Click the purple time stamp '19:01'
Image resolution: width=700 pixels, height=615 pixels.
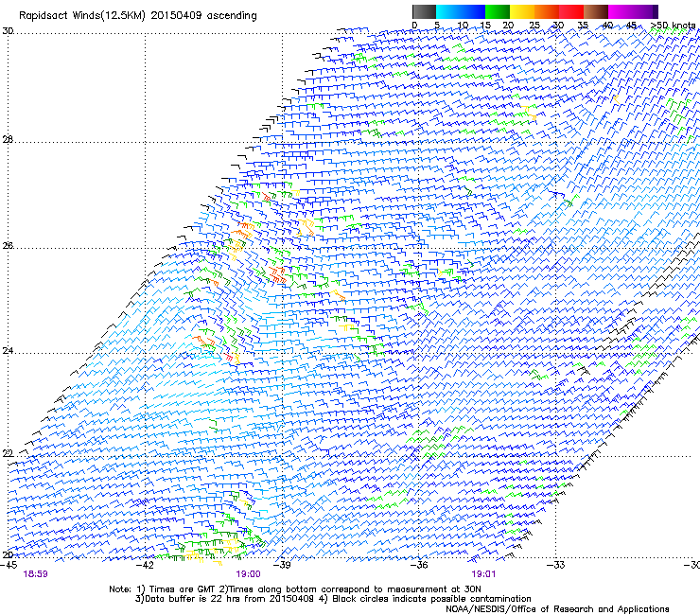tap(483, 574)
